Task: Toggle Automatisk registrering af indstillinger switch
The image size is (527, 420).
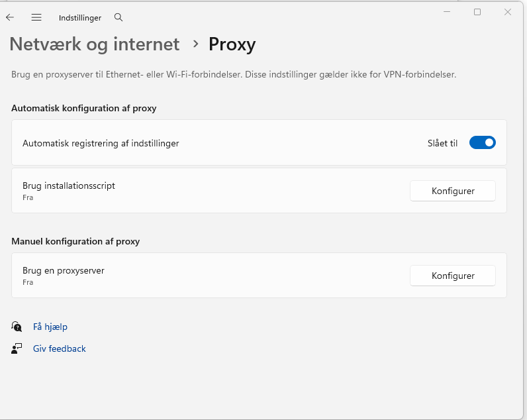Action: point(482,142)
